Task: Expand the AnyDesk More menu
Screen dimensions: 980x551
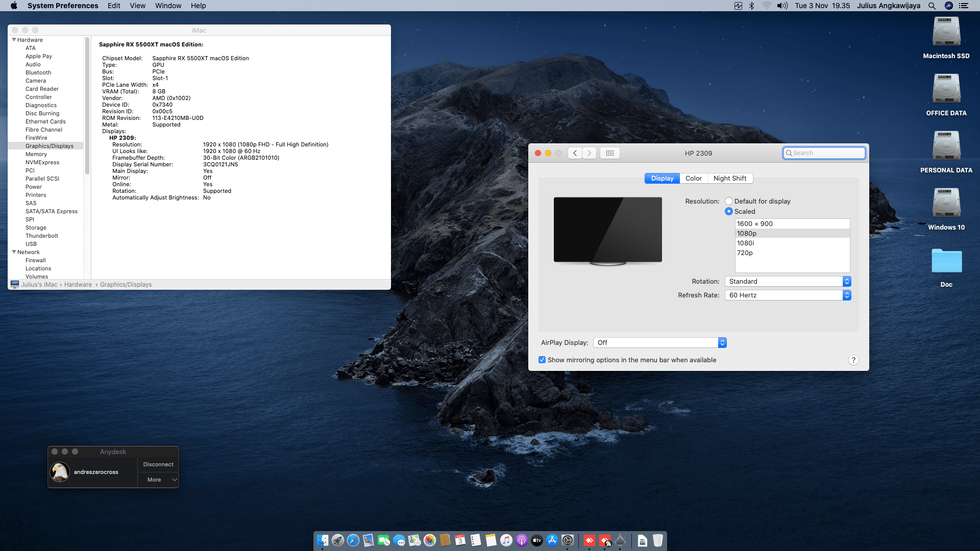Action: click(158, 480)
